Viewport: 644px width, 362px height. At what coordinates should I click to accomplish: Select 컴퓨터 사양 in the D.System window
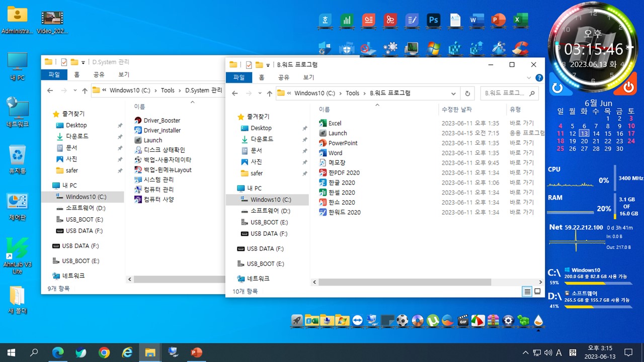(154, 199)
